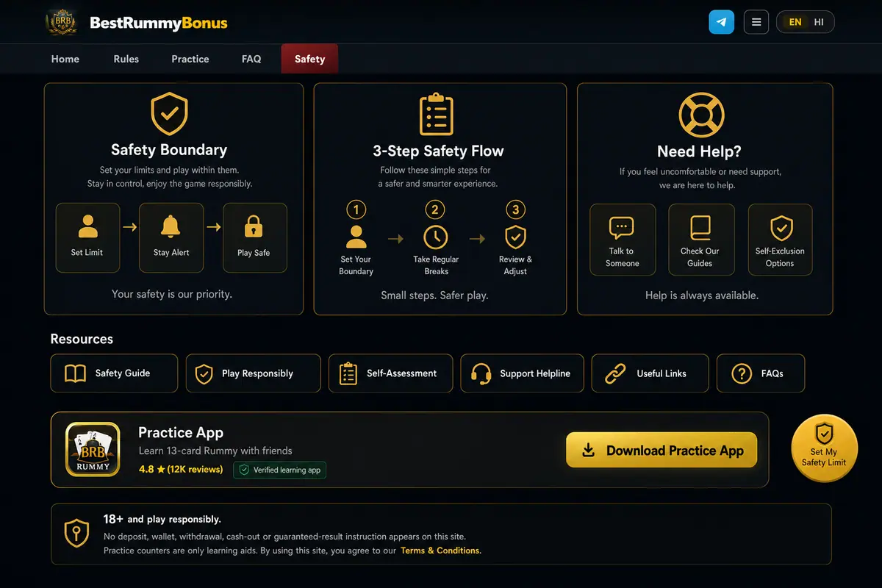Click the Set Limit tile
This screenshot has height=588, width=882.
pyautogui.click(x=87, y=237)
